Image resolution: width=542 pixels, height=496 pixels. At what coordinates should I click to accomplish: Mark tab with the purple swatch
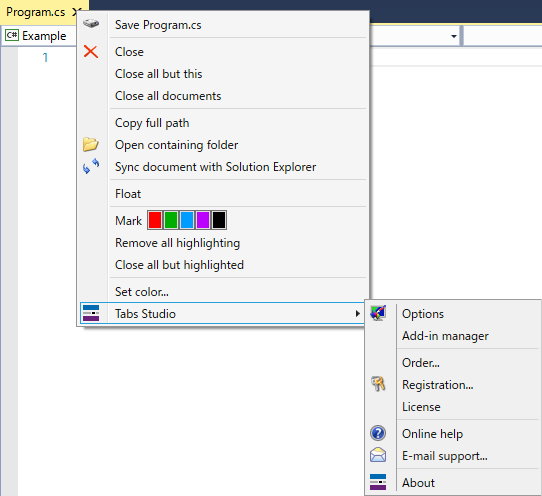(x=203, y=220)
